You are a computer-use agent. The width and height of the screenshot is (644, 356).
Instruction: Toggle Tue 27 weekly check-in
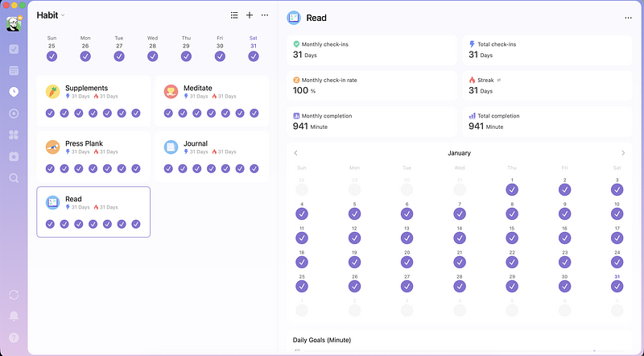(x=119, y=56)
